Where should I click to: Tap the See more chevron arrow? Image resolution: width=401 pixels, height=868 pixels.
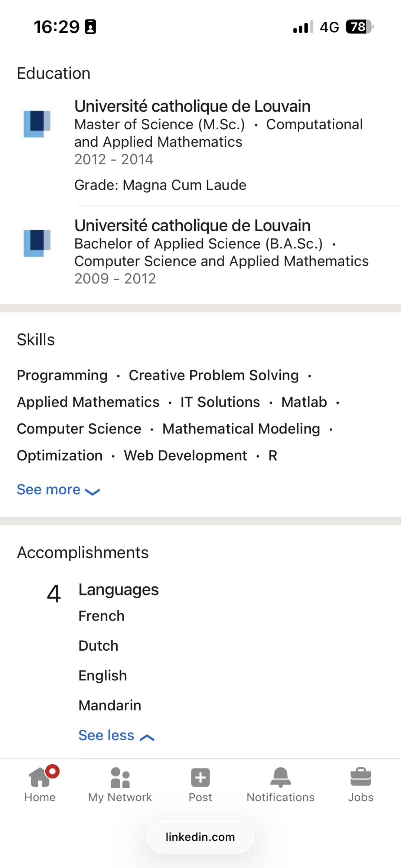[92, 492]
